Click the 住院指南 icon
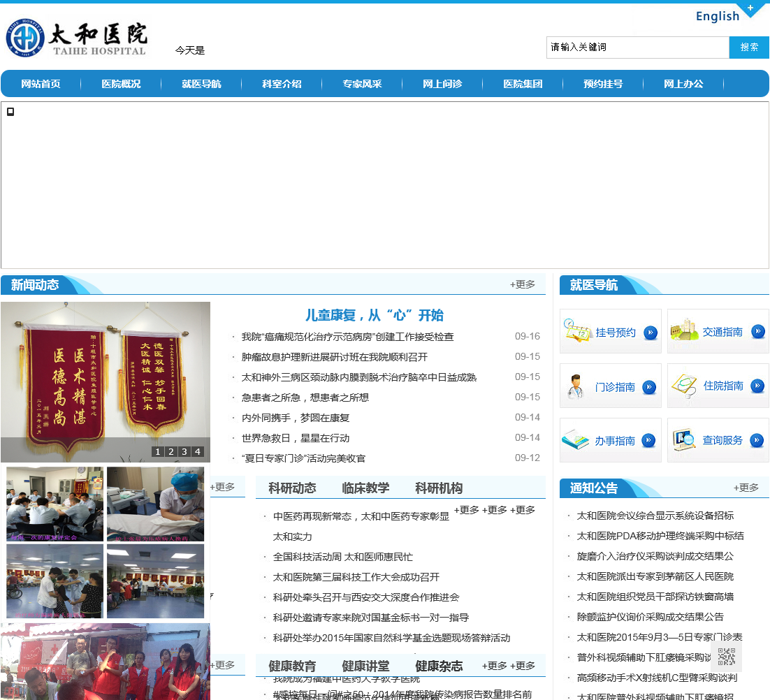770x700 pixels. [x=684, y=386]
